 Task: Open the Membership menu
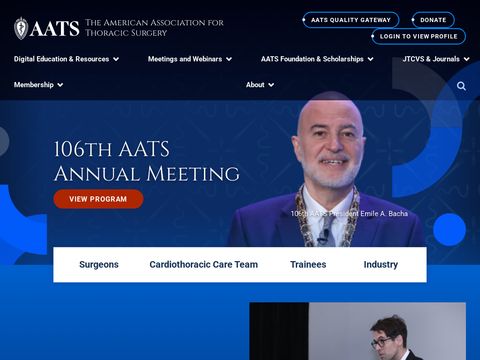34,85
